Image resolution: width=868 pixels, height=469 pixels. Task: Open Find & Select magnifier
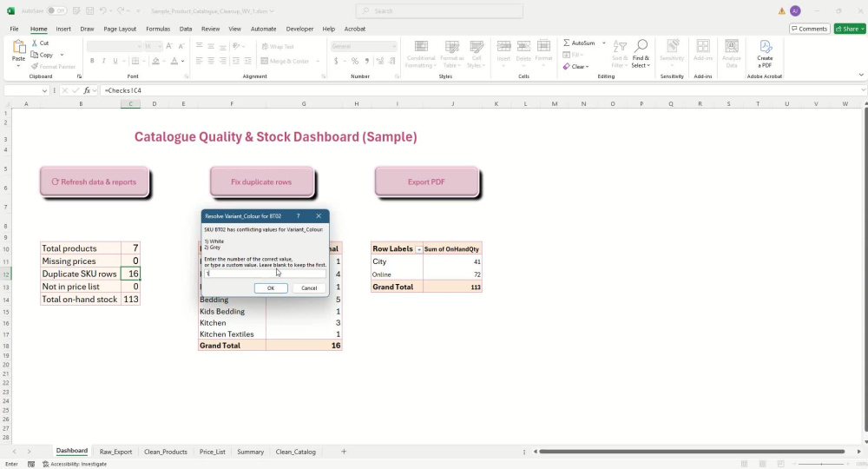tap(641, 54)
